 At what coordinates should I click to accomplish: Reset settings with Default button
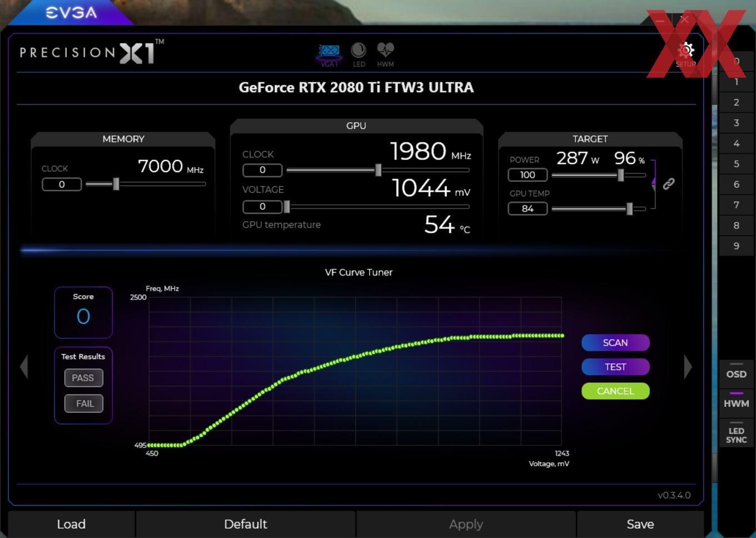tap(245, 524)
